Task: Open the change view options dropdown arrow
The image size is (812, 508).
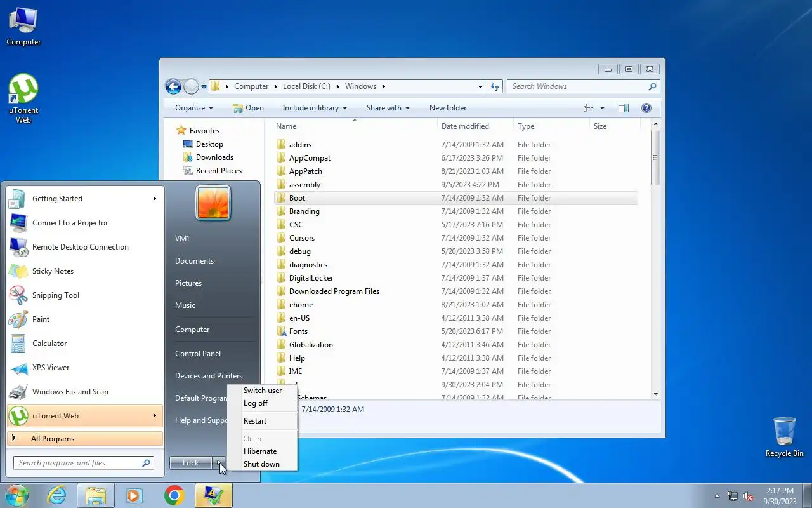Action: point(602,108)
